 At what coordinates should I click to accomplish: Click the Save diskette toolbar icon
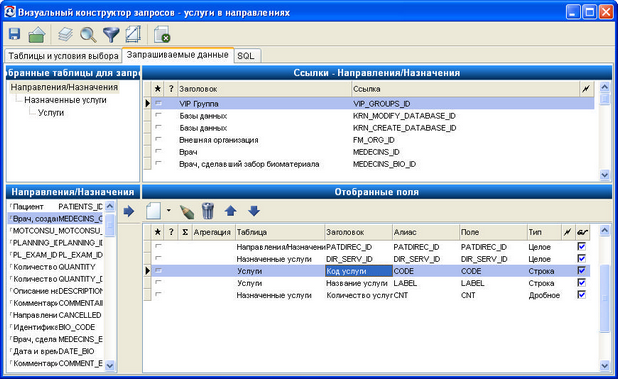[x=15, y=34]
